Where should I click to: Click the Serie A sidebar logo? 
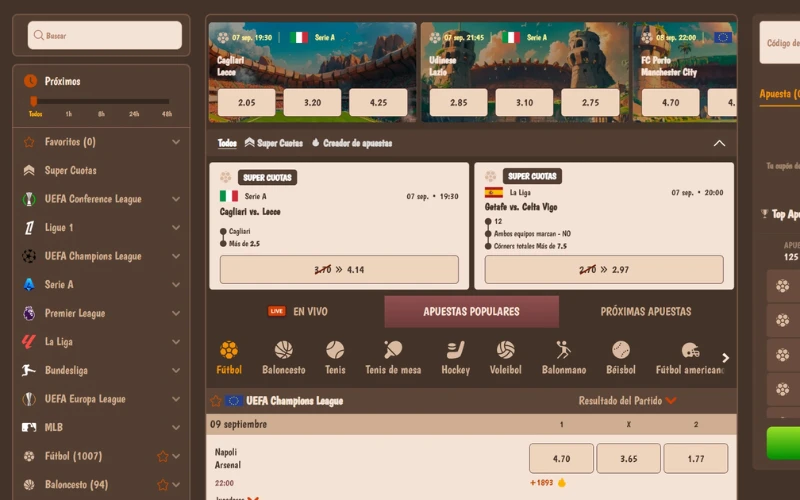coord(29,285)
